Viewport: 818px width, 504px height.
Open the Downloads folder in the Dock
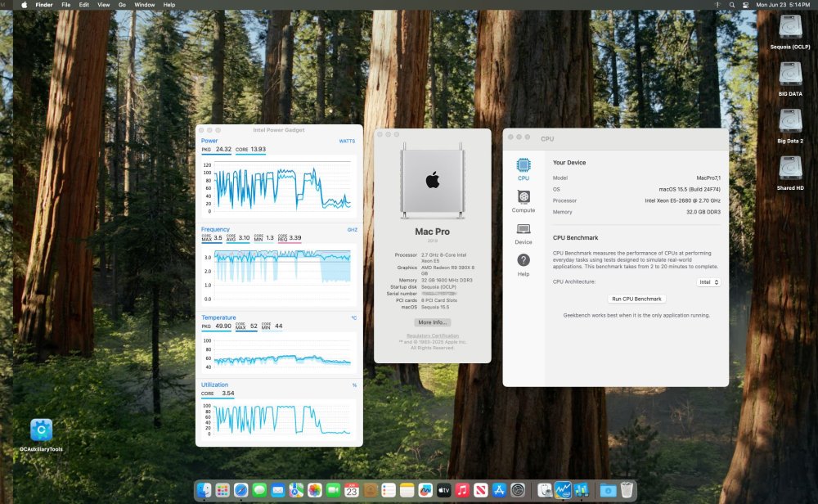(x=609, y=490)
